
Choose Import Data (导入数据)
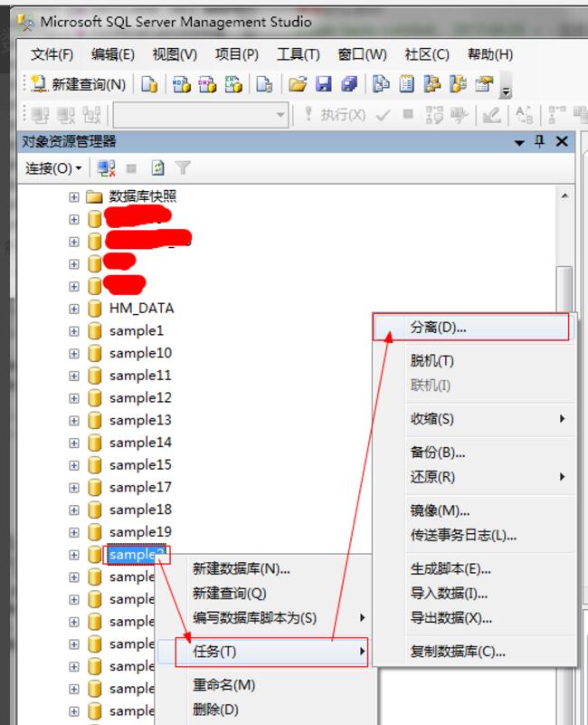tap(473, 593)
